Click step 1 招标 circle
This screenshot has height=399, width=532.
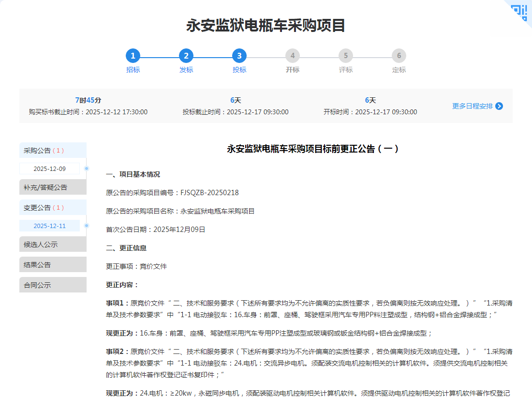133,56
